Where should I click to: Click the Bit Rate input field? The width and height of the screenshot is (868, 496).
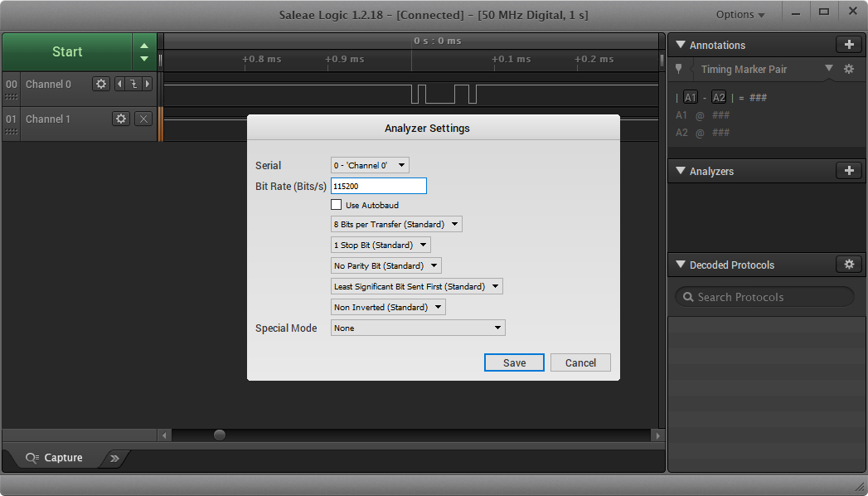[x=378, y=186]
